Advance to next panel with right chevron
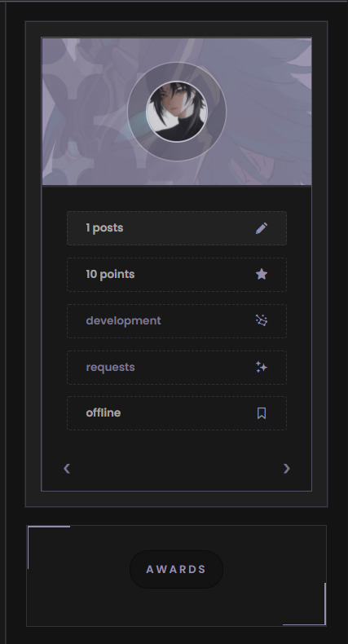 pyautogui.click(x=286, y=468)
